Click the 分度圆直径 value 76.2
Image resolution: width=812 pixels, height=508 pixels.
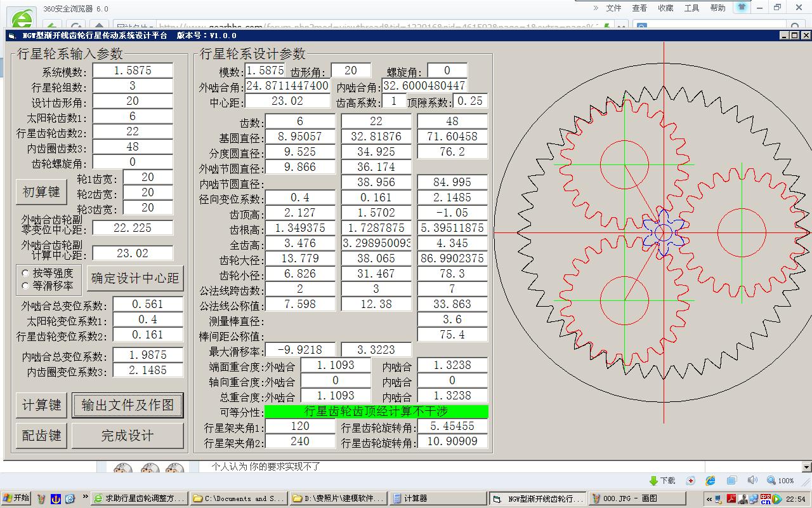452,152
